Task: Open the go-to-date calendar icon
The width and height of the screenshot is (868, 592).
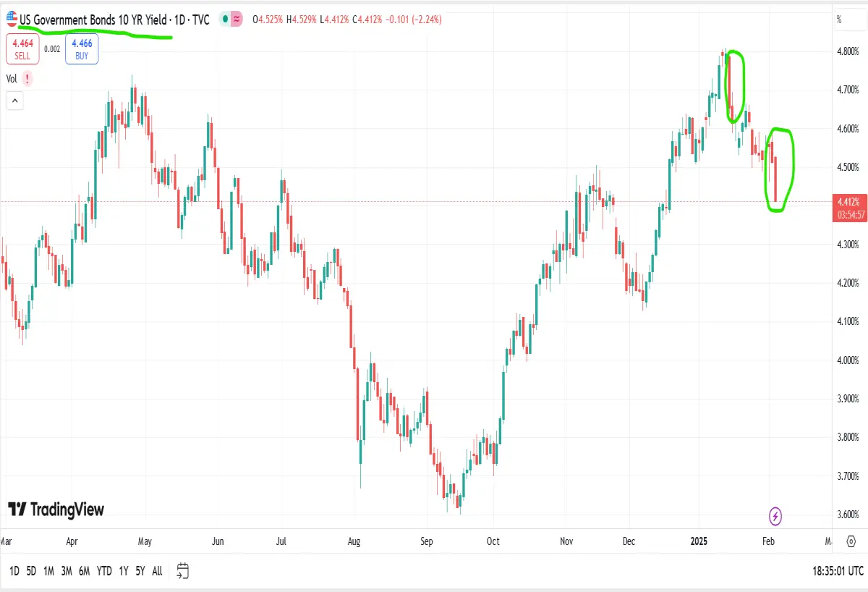Action: (x=183, y=571)
